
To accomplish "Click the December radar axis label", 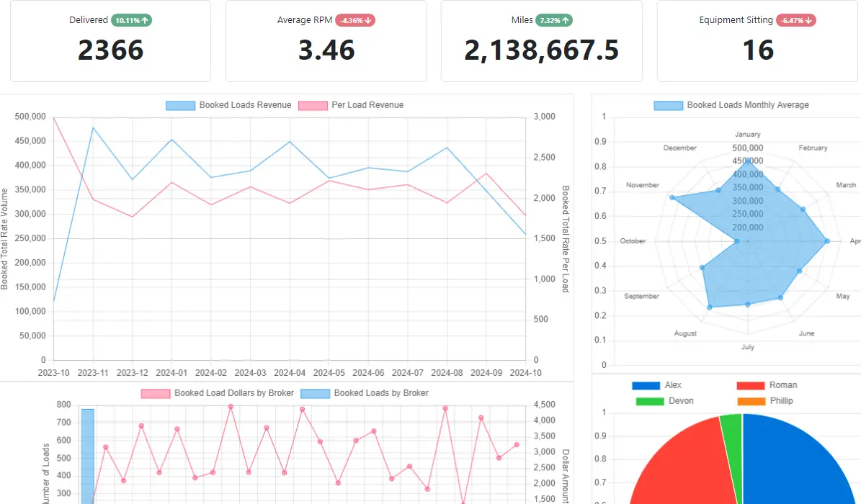I will (x=680, y=148).
